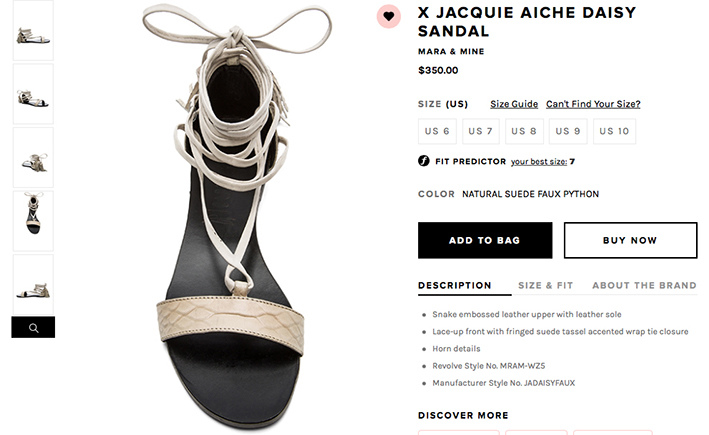
Task: Select the fifth sandal thumbnail
Action: [x=33, y=284]
